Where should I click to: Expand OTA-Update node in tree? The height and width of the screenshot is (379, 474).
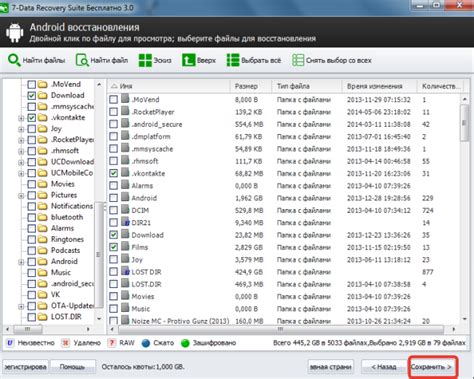[21, 306]
